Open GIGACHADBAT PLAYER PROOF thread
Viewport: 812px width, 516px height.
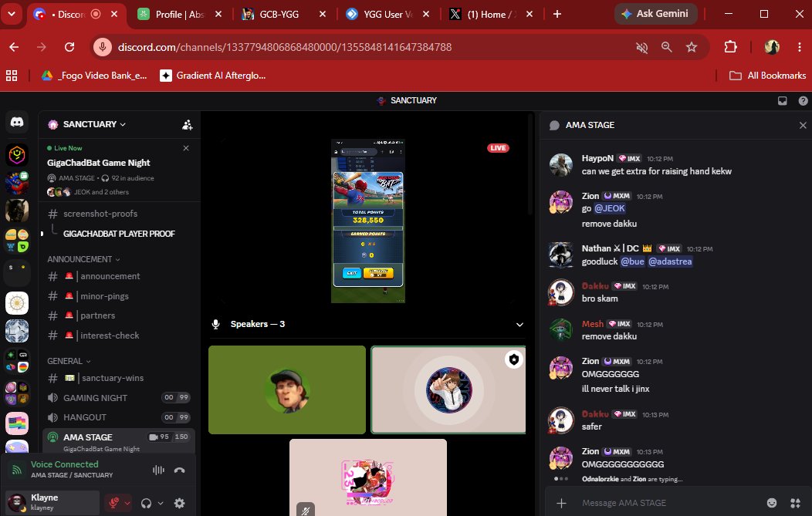[x=119, y=234]
